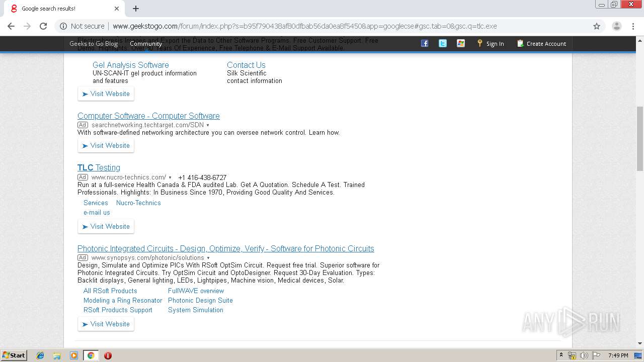Click the Not secure site info icon
This screenshot has width=644, height=362.
coord(63,26)
